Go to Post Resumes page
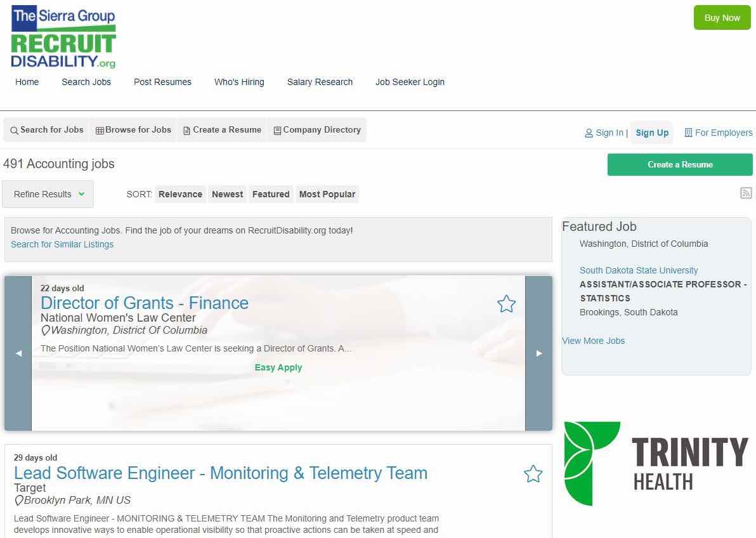756x538 pixels. tap(162, 82)
